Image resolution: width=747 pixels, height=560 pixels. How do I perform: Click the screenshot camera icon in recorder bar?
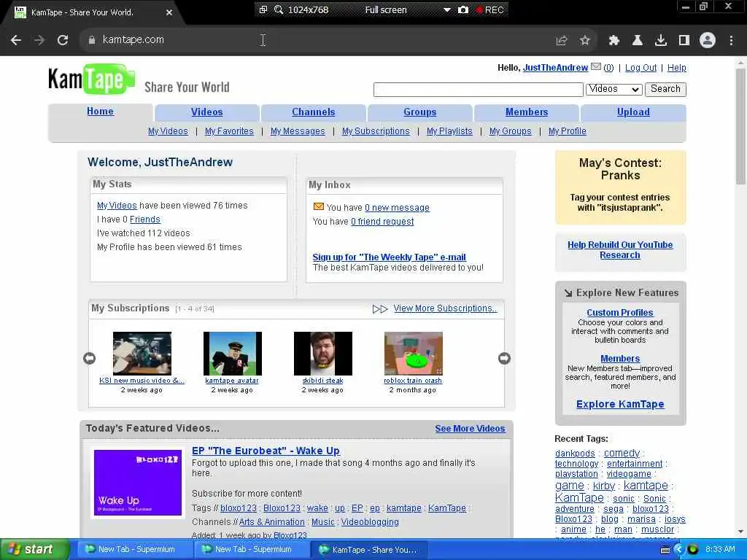point(463,9)
